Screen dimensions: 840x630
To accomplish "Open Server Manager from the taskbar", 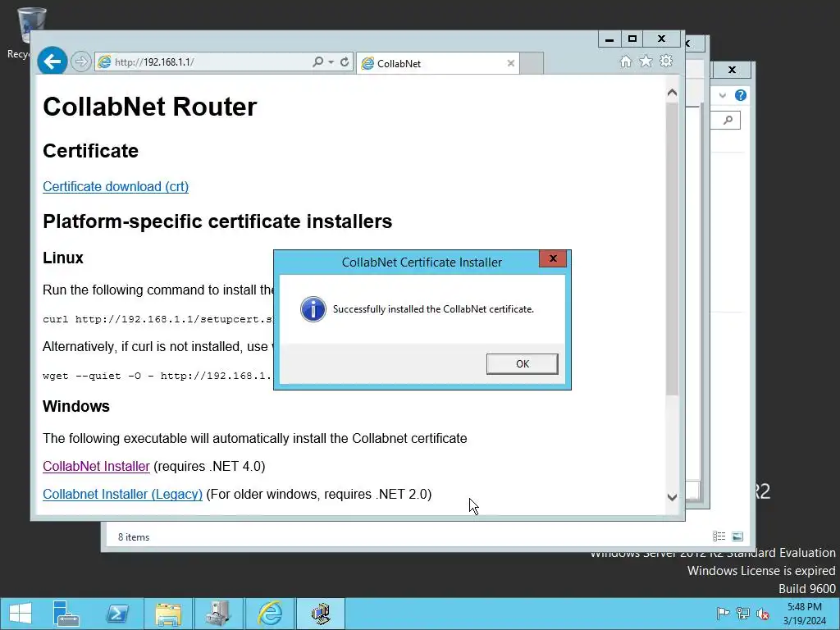I will click(x=66, y=614).
